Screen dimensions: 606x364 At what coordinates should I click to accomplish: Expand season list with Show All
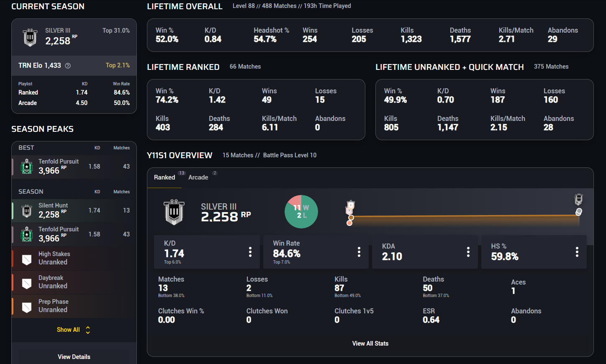[x=74, y=330]
